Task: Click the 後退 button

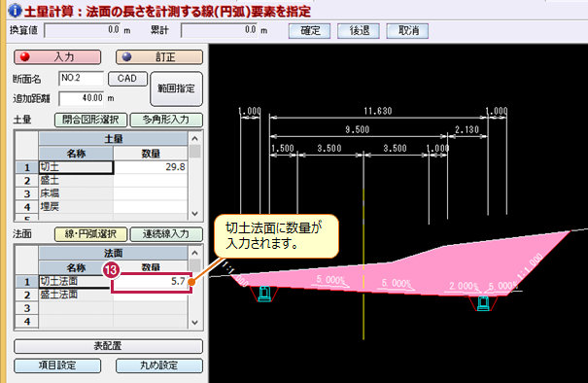Action: pos(359,30)
